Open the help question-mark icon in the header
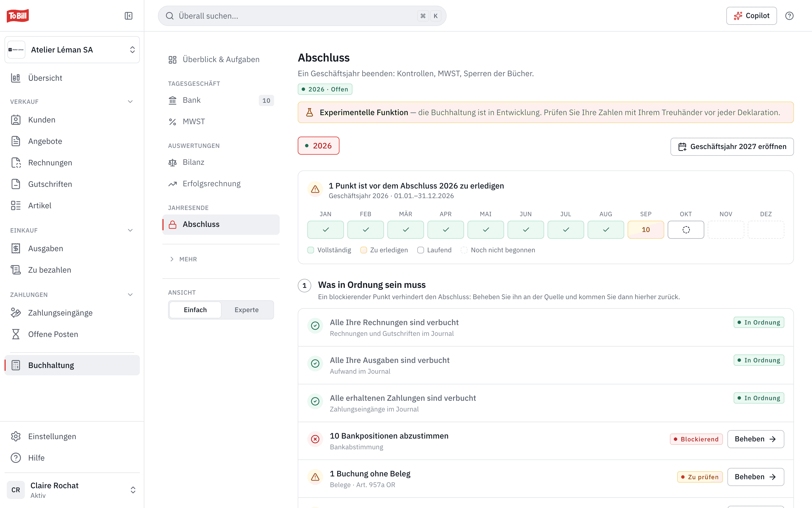 coord(789,16)
